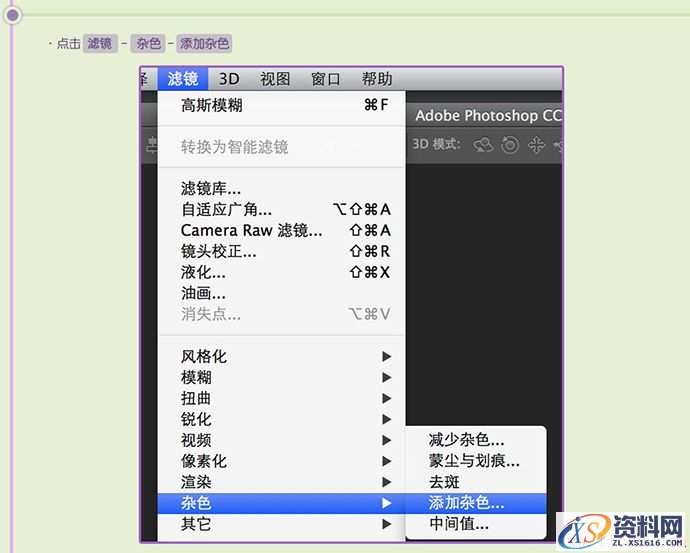Screen dimensions: 690x553
Task: Open the 3D menu
Action: coord(229,79)
